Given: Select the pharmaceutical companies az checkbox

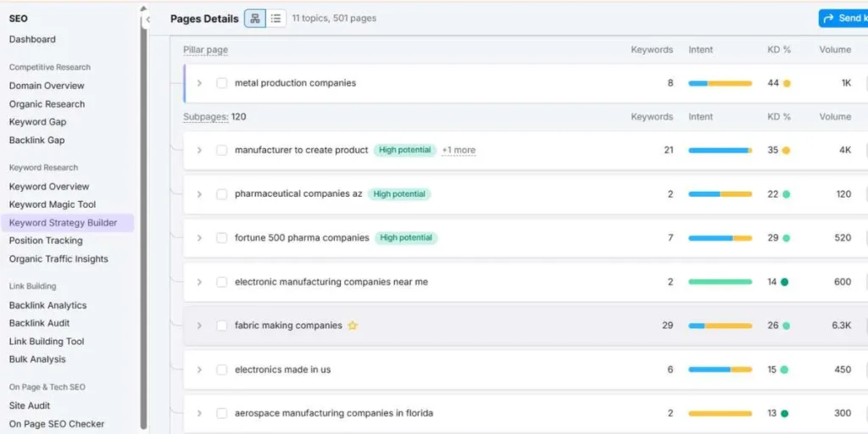Looking at the screenshot, I should 222,194.
